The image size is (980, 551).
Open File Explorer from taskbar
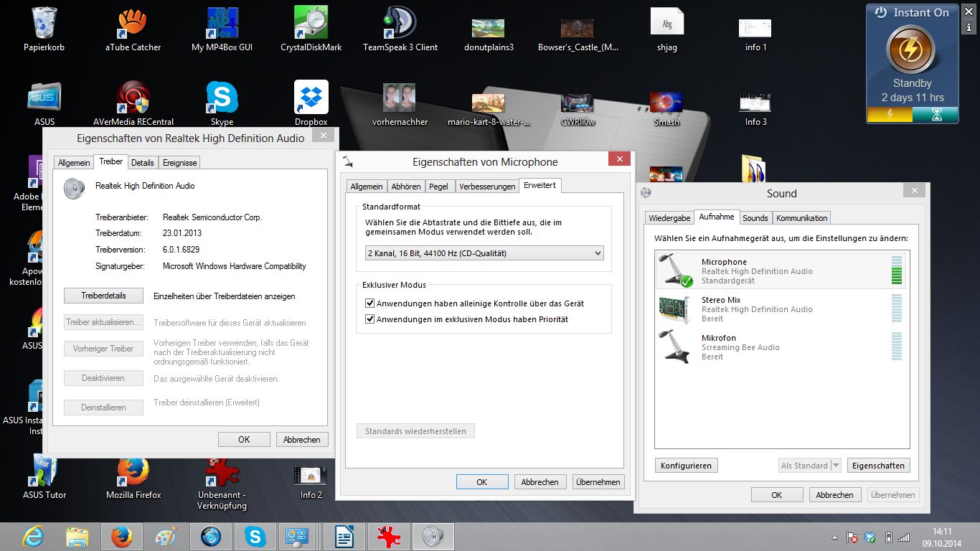[77, 536]
